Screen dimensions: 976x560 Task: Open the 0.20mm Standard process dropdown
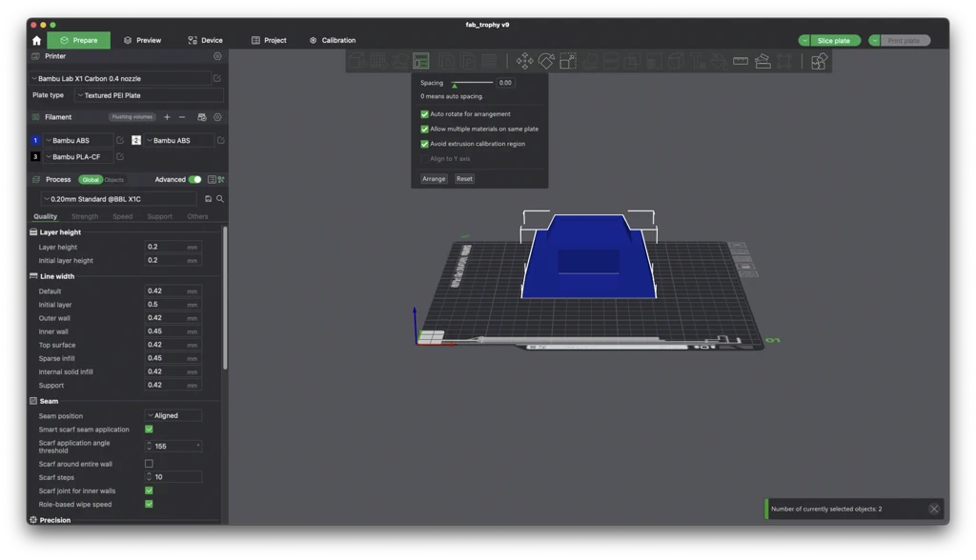[x=119, y=199]
